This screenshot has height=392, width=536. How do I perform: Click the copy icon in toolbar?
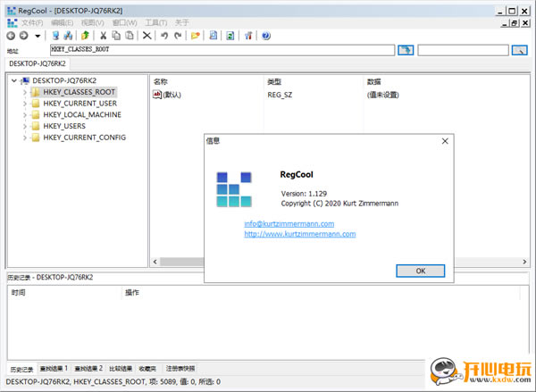pos(116,36)
